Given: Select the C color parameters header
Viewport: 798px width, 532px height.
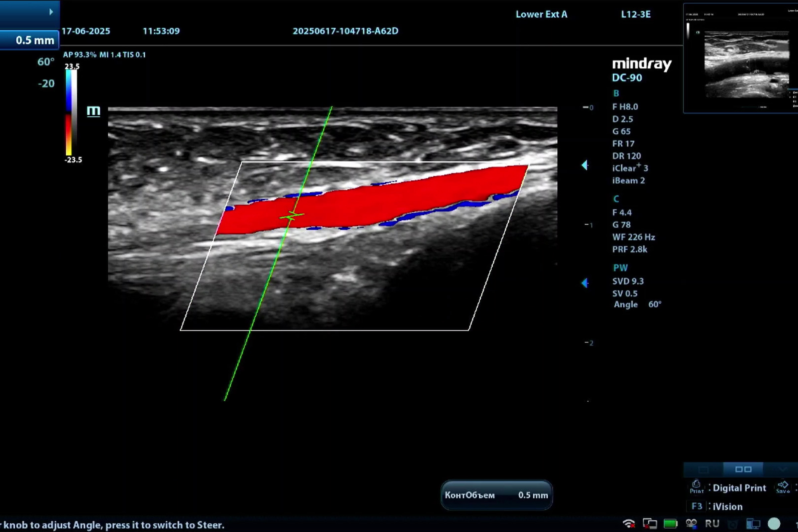Looking at the screenshot, I should point(616,199).
